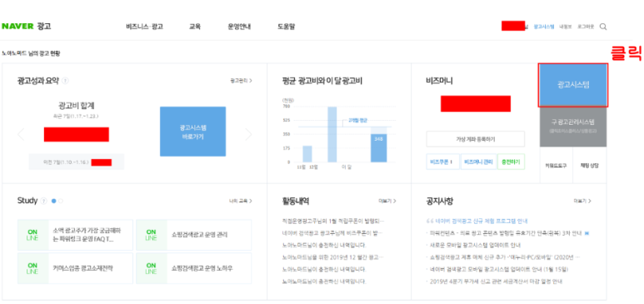Show next period with right arrow
This screenshot has height=304, width=644.
[x=248, y=134]
